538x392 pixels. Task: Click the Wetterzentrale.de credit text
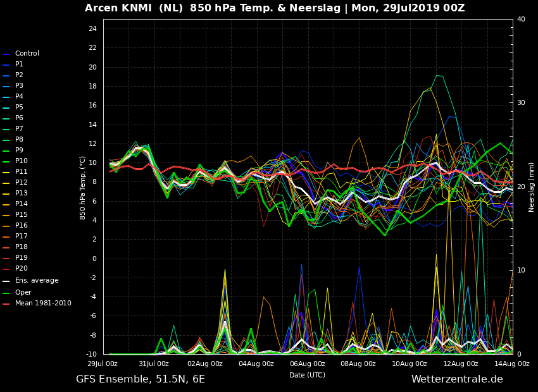457,379
